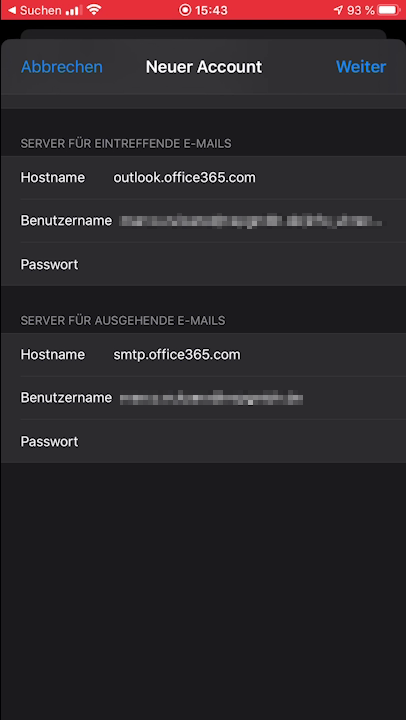Tap Server für ausgehende E-Mails header

coord(123,321)
